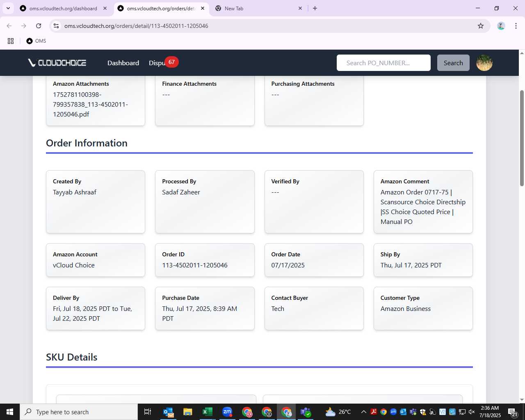
Task: Open the clock showing 2:36 AM
Action: tap(490, 412)
